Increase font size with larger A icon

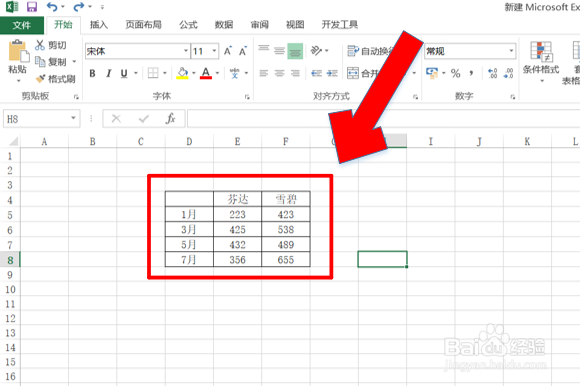click(x=228, y=51)
